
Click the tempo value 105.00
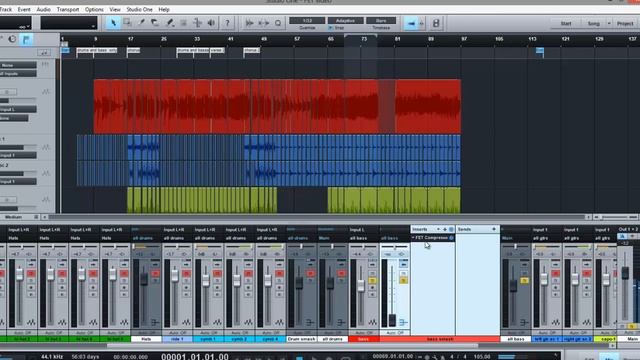click(482, 357)
